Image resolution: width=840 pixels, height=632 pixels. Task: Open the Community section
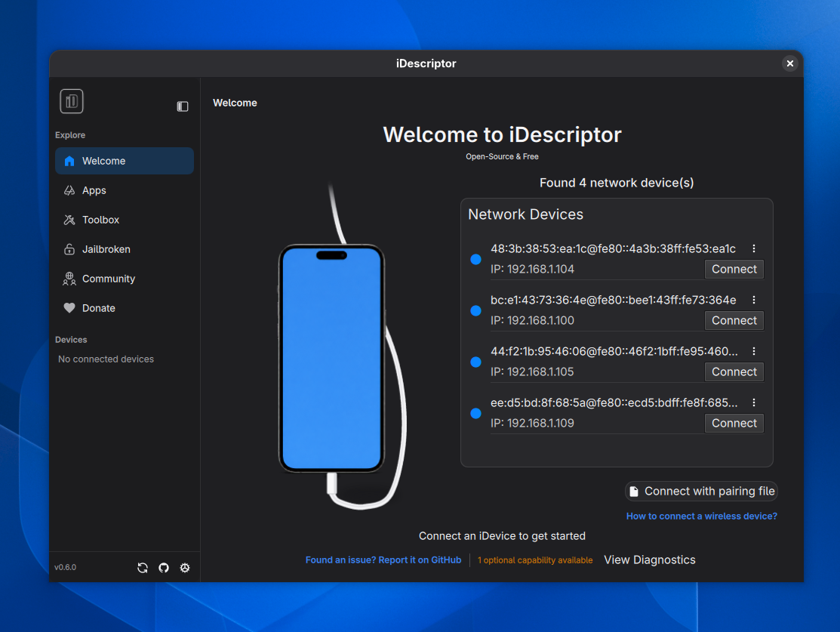125,279
